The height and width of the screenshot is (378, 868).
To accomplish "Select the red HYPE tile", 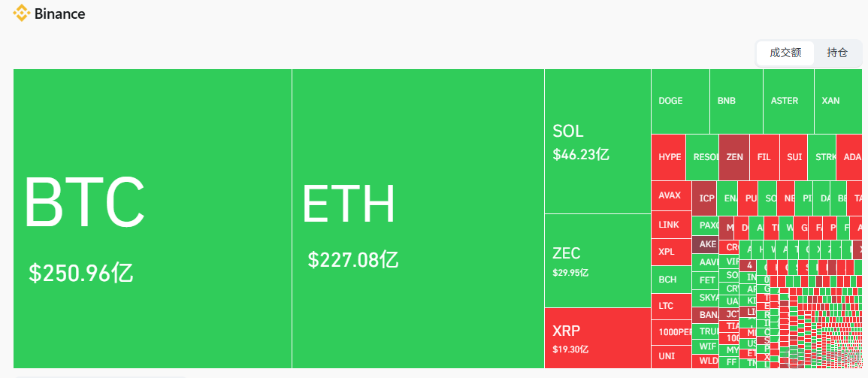I will pyautogui.click(x=669, y=157).
